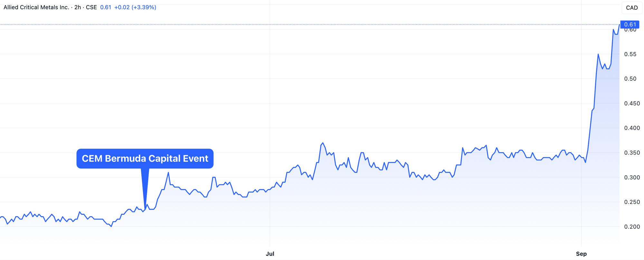Click the 0.400 price axis label
This screenshot has width=644, height=260.
click(x=632, y=128)
